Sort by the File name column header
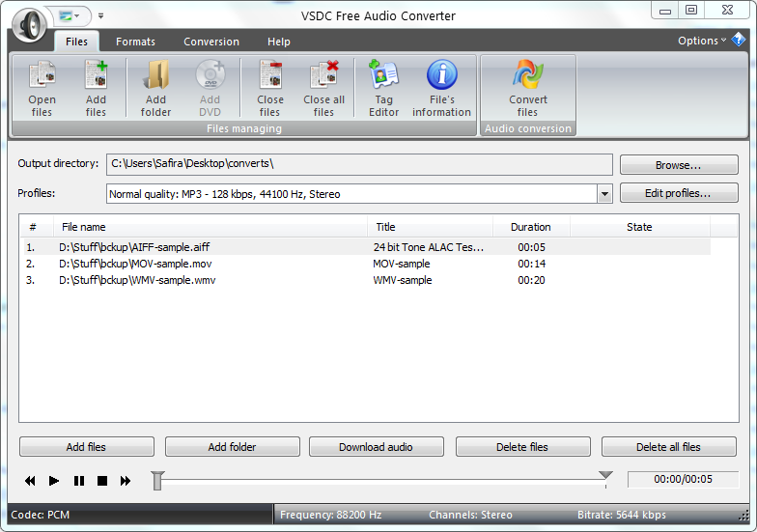 pyautogui.click(x=210, y=227)
